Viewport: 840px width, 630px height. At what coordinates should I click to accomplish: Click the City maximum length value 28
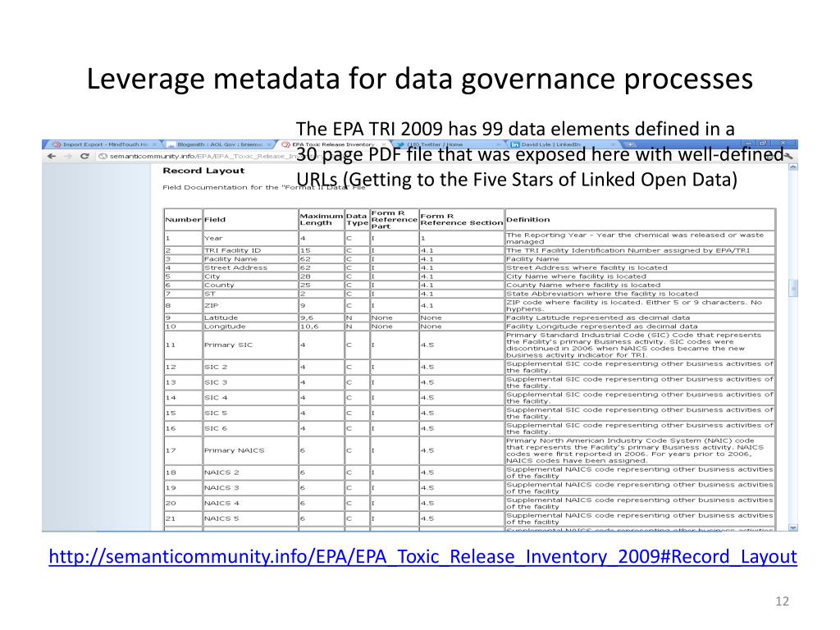pos(321,276)
